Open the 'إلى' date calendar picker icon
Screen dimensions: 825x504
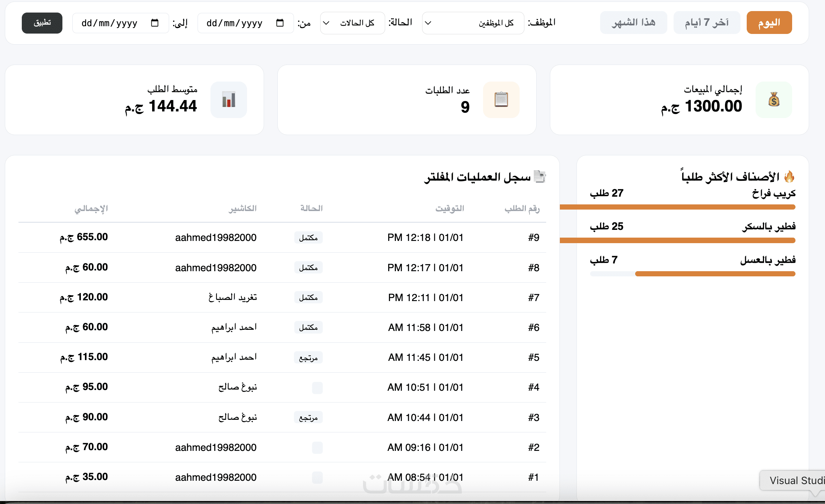[x=155, y=23]
